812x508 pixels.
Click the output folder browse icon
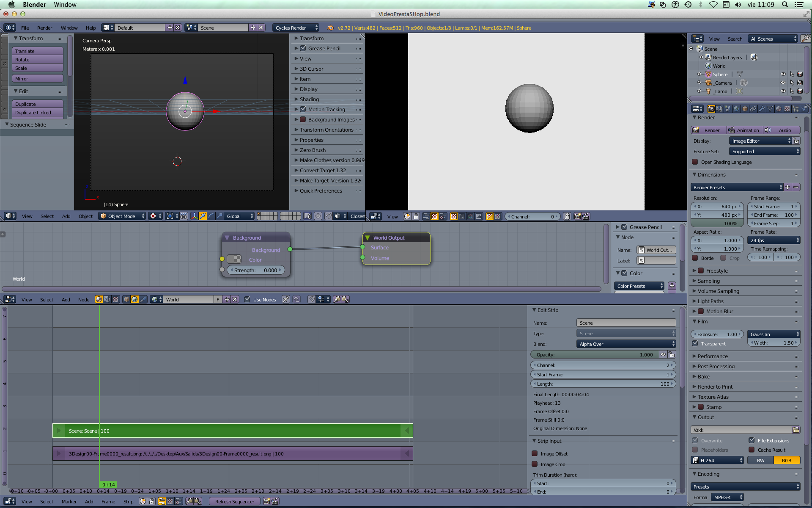796,430
